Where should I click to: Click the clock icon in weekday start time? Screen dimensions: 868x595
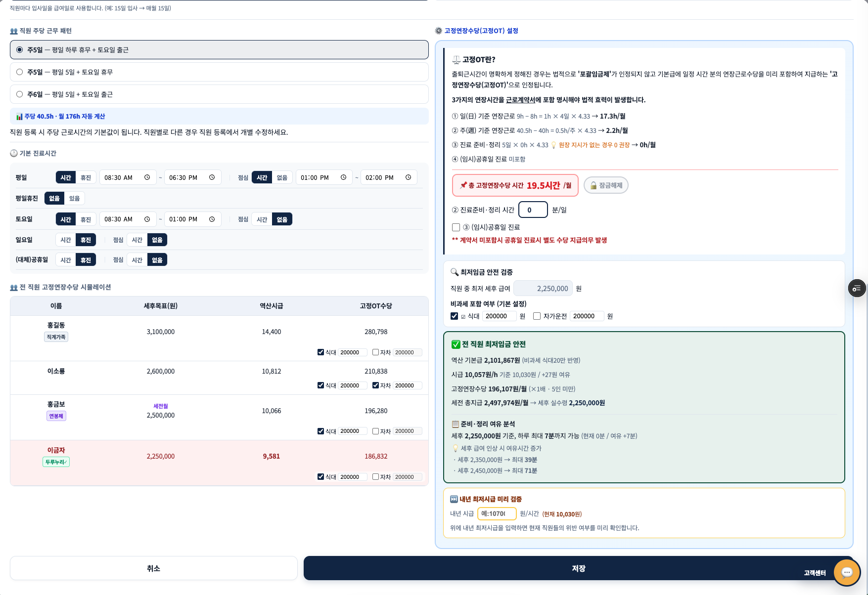point(147,177)
